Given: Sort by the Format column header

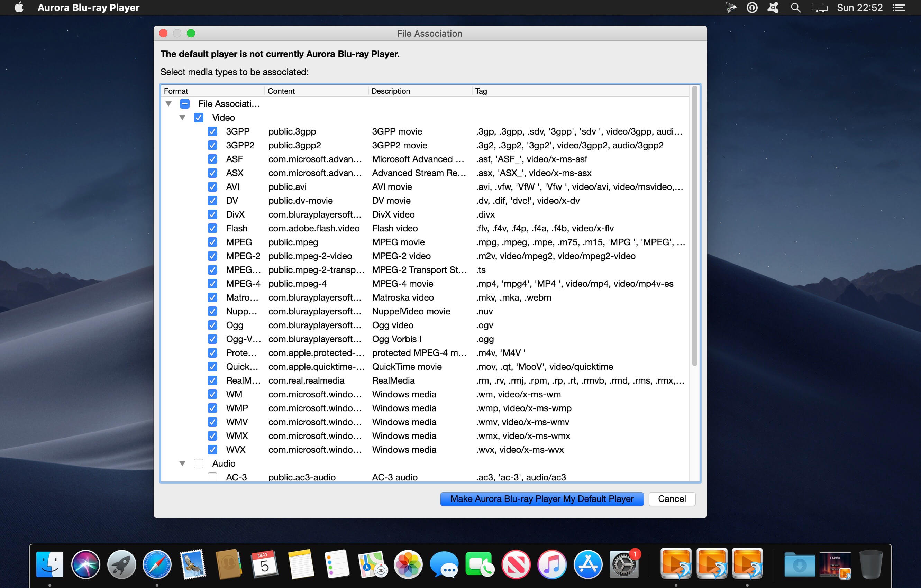Looking at the screenshot, I should click(213, 91).
